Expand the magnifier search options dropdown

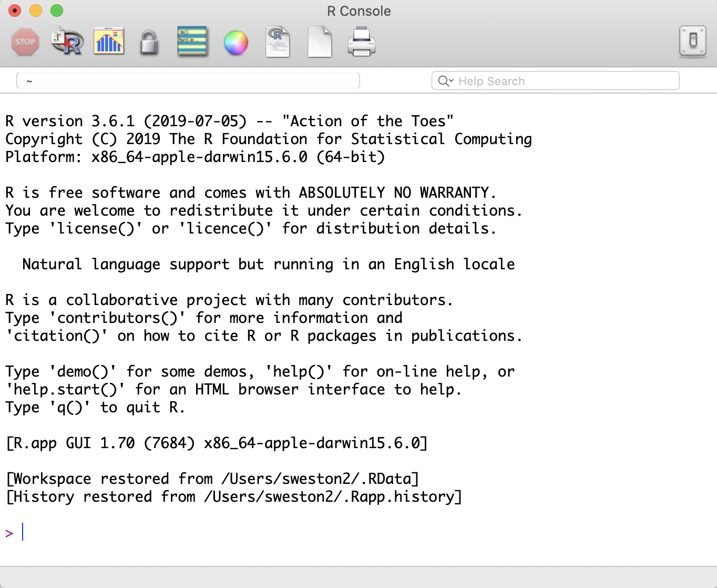tap(446, 81)
